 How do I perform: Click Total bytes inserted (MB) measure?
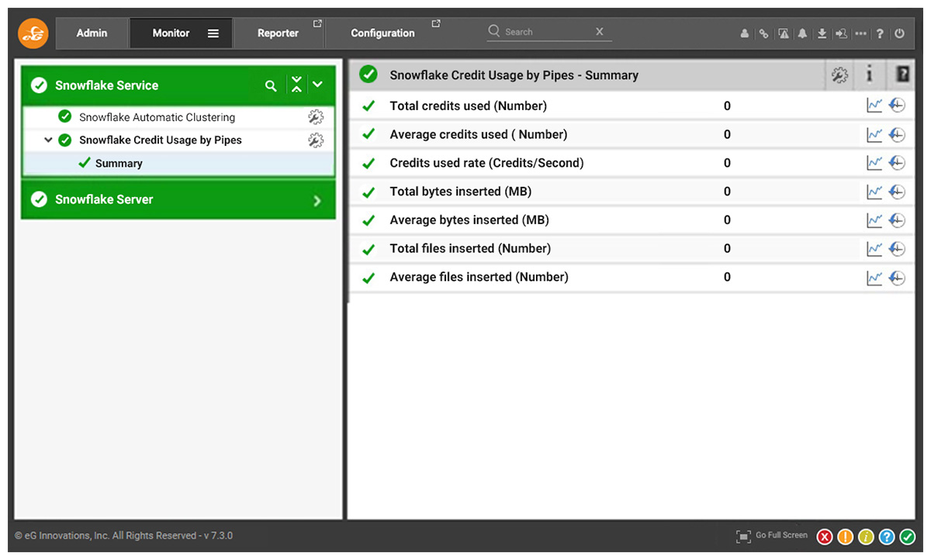tap(460, 192)
